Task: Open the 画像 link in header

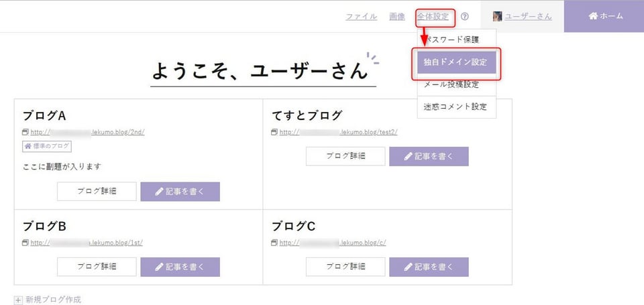Action: pyautogui.click(x=397, y=17)
